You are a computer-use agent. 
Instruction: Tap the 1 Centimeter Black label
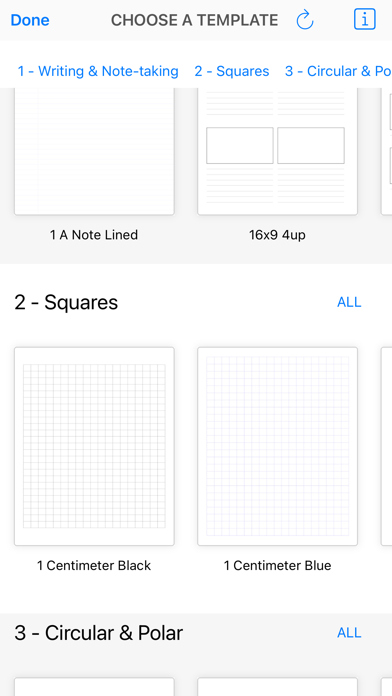click(x=94, y=566)
